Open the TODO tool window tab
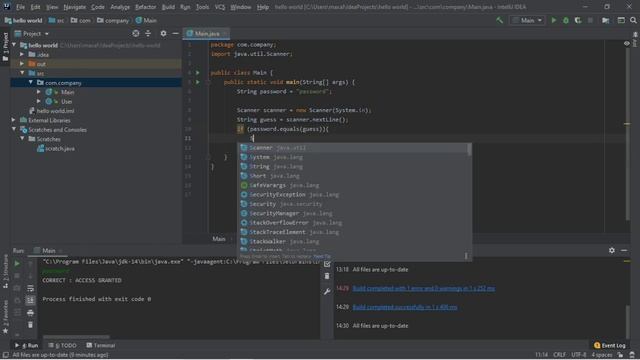This screenshot has height=360, width=640. coord(62,345)
